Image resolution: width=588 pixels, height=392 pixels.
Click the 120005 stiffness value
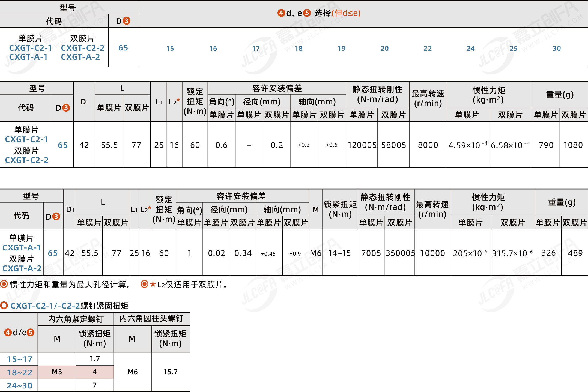pos(362,145)
